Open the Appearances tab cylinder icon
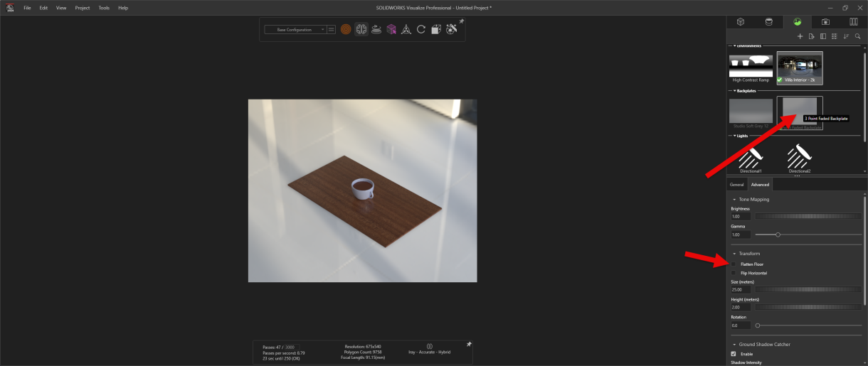The width and height of the screenshot is (868, 366). (x=768, y=22)
